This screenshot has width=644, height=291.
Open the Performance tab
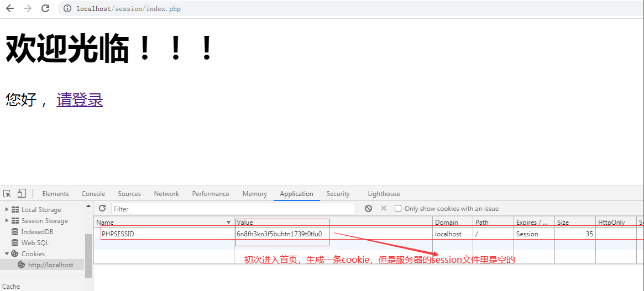[x=211, y=194]
